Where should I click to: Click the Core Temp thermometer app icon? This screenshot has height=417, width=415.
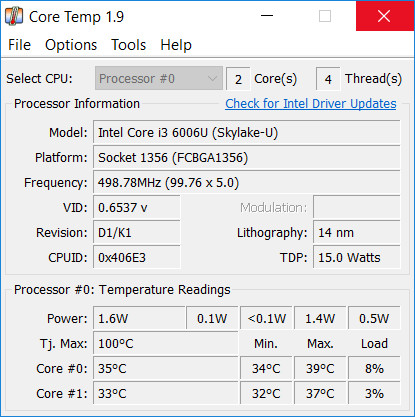point(14,16)
